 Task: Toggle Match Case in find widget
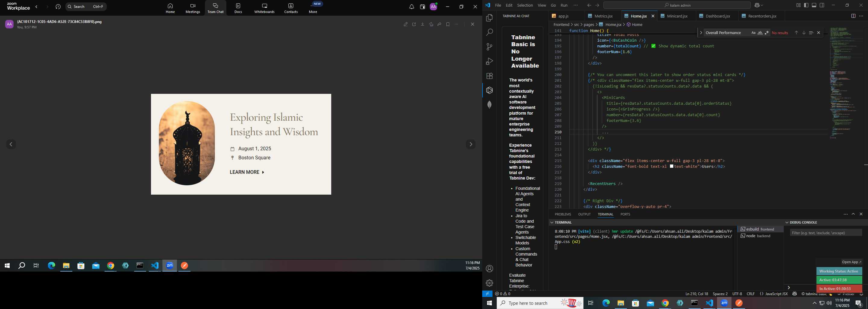pyautogui.click(x=753, y=33)
